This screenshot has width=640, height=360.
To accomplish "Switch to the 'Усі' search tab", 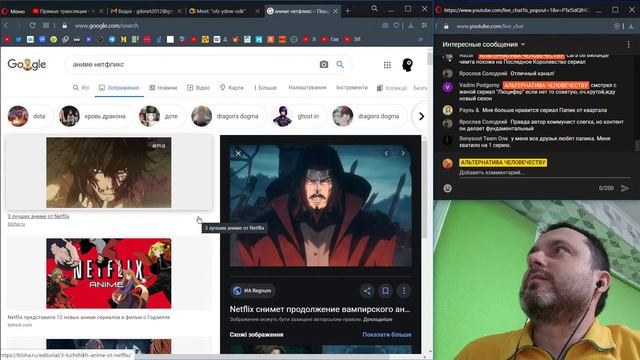I will 81,87.
